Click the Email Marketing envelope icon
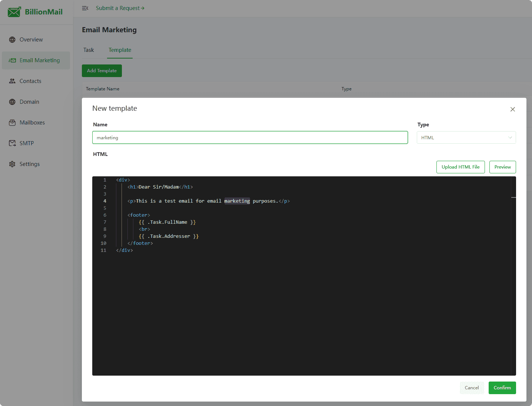 (x=12, y=60)
